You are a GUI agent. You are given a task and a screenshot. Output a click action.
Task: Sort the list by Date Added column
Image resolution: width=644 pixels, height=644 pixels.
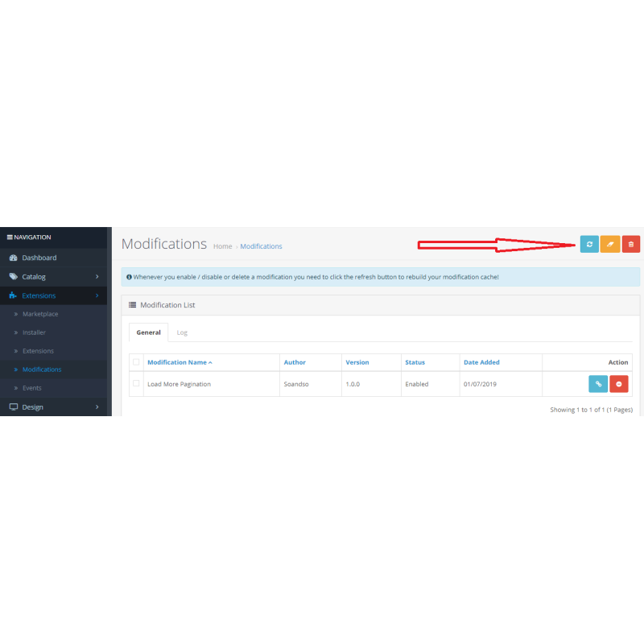(x=481, y=362)
